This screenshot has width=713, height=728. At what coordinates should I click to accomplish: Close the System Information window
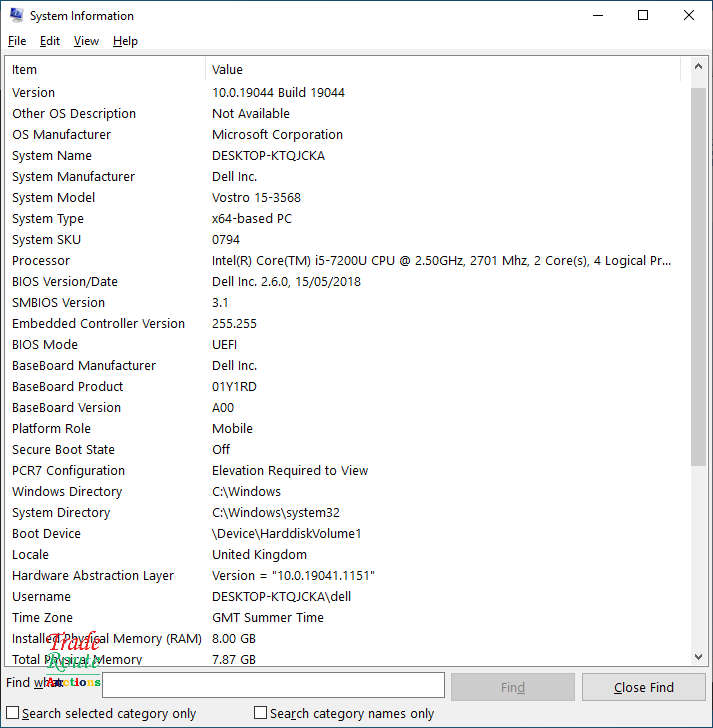(689, 15)
